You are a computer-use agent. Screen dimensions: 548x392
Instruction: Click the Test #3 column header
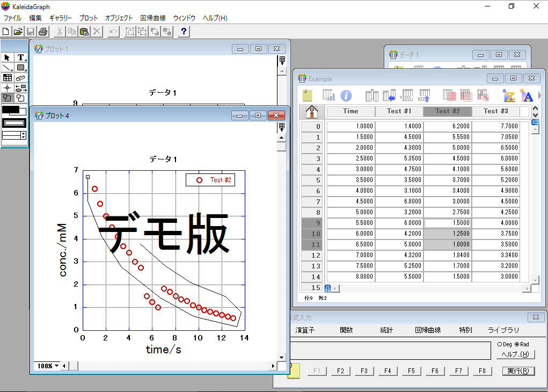click(x=495, y=111)
